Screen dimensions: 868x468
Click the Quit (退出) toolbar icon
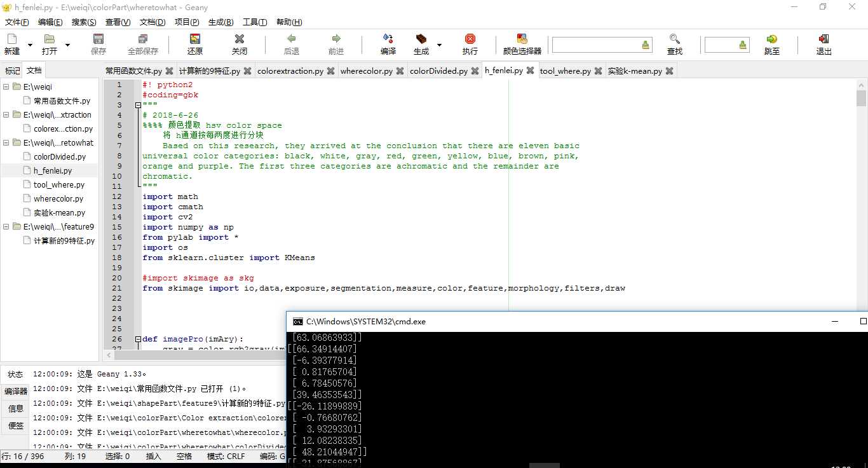click(824, 39)
